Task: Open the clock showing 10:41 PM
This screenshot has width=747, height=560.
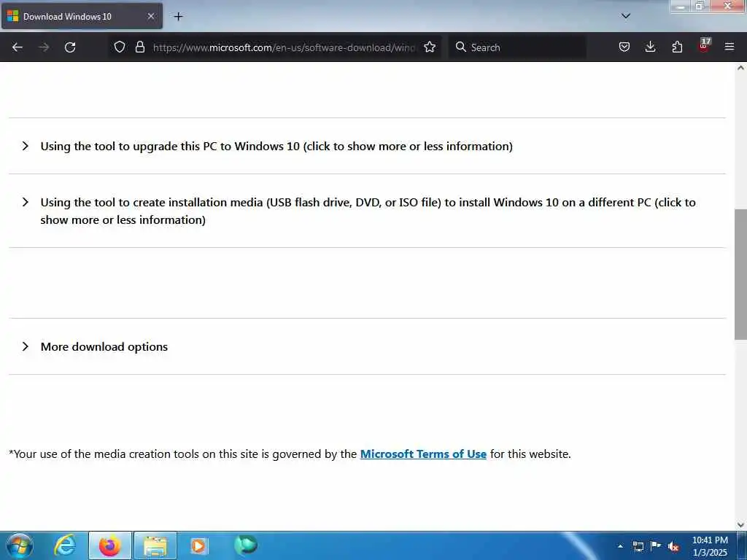Action: click(710, 546)
